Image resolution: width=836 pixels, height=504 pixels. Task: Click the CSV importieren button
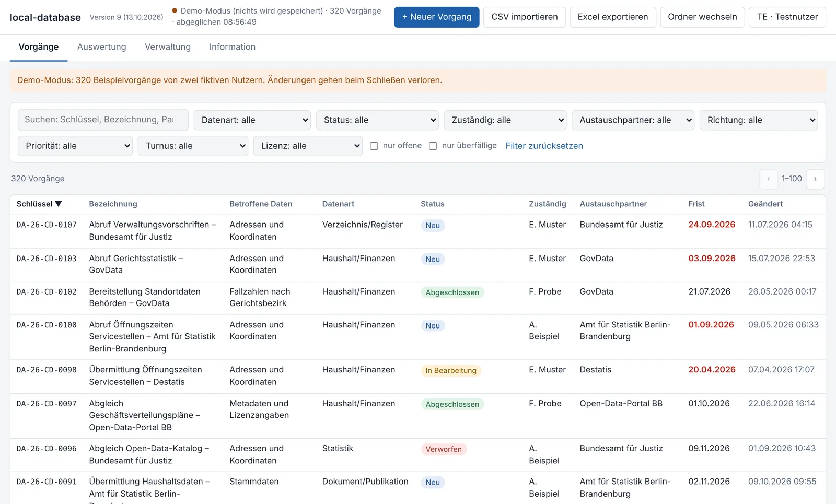(x=525, y=17)
